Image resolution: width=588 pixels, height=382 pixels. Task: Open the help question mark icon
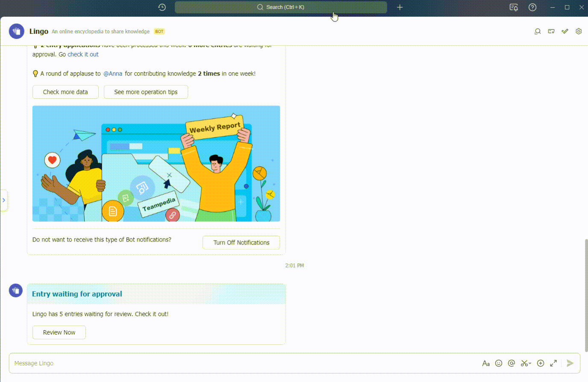coord(532,7)
